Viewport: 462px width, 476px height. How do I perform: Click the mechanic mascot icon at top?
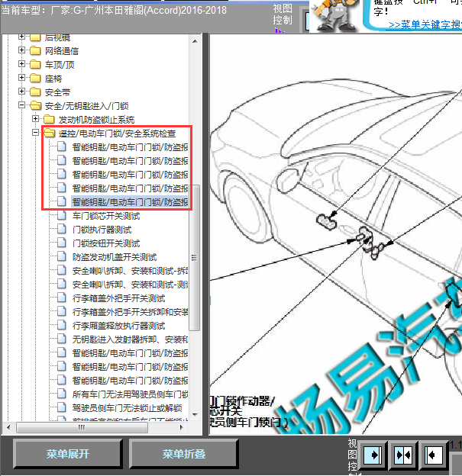[x=334, y=15]
